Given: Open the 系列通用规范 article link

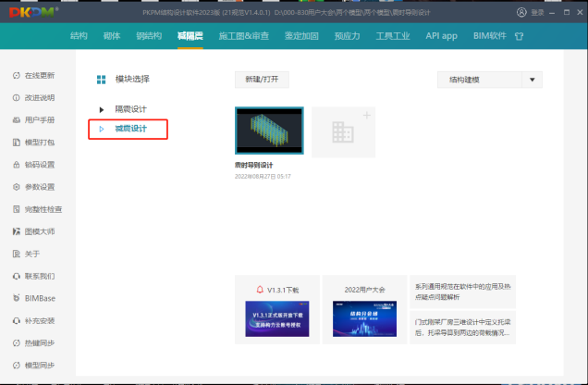Looking at the screenshot, I should (x=463, y=292).
